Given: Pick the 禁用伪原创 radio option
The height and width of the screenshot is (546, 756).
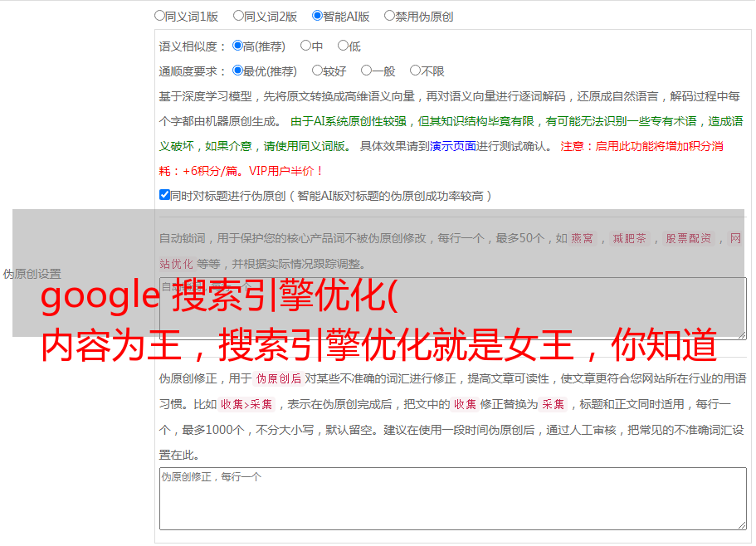Looking at the screenshot, I should [x=390, y=16].
